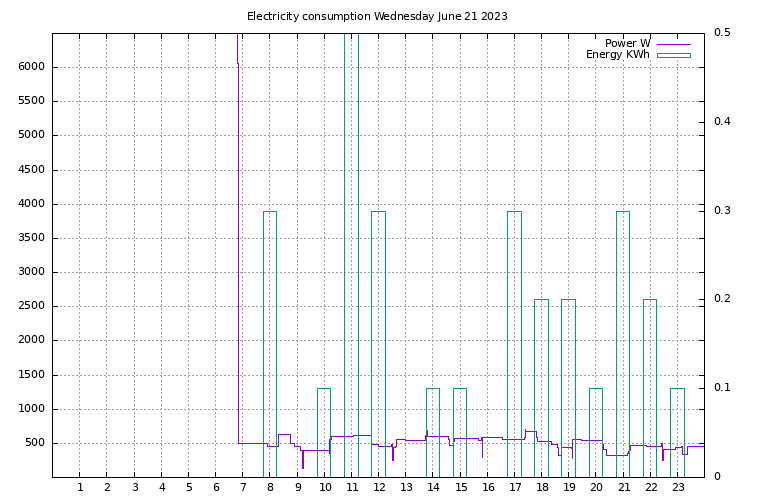Click hour label 11 on the x-axis
This screenshot has height=500, width=768.
pyautogui.click(x=352, y=487)
